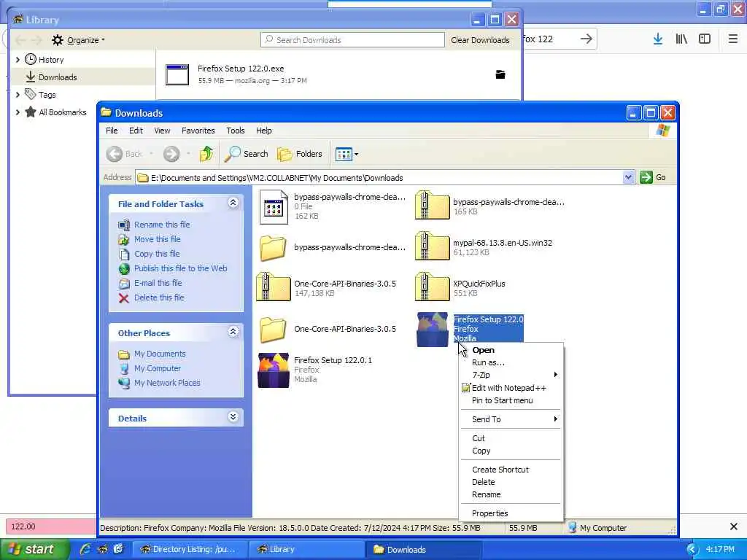
Task: Click the Search toolbar button
Action: click(247, 154)
